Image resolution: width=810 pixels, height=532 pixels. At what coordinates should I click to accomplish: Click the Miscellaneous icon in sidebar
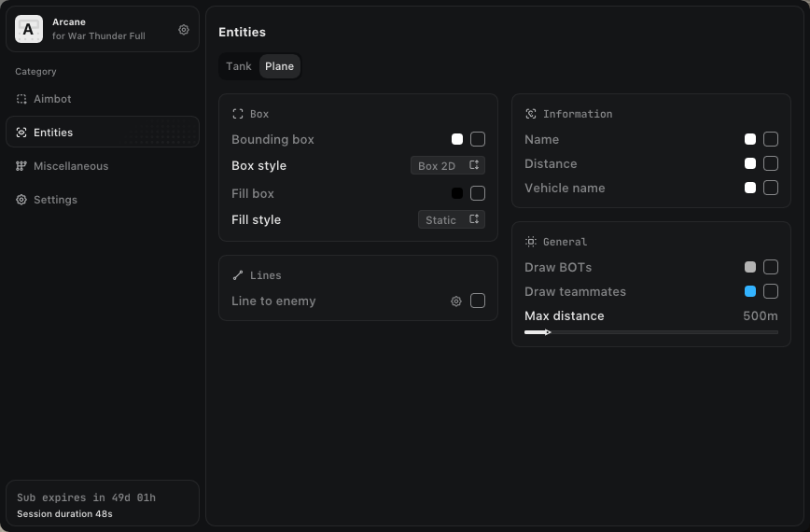point(21,166)
